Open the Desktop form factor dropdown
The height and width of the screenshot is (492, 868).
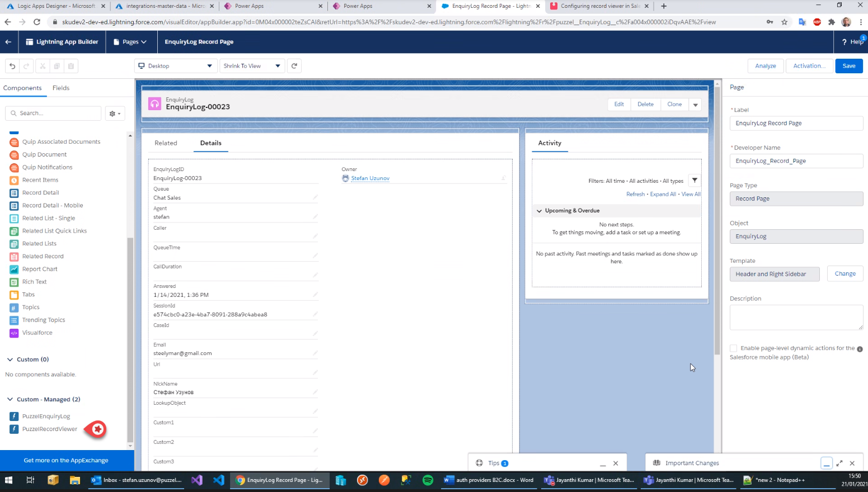click(x=176, y=66)
